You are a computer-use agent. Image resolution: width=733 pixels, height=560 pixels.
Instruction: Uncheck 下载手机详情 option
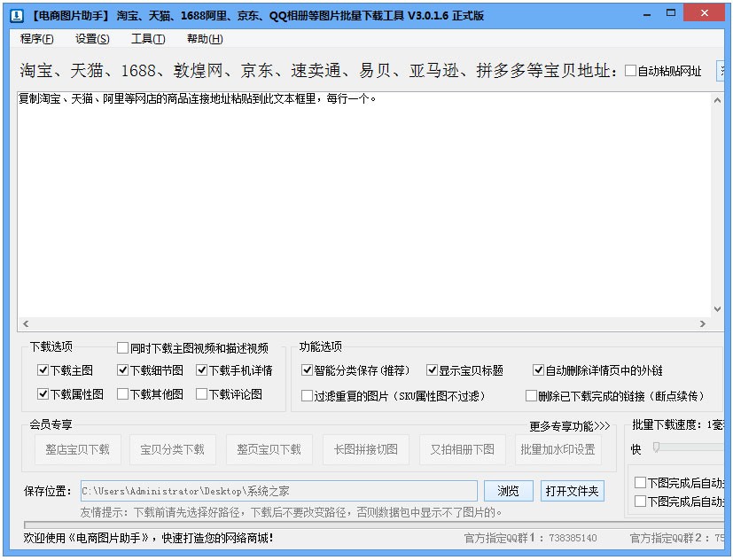pyautogui.click(x=201, y=370)
